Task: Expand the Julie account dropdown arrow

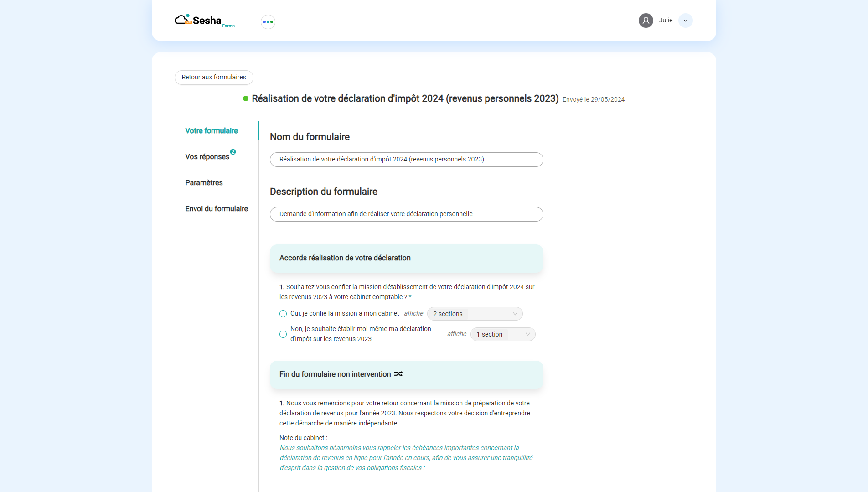Action: [x=685, y=21]
